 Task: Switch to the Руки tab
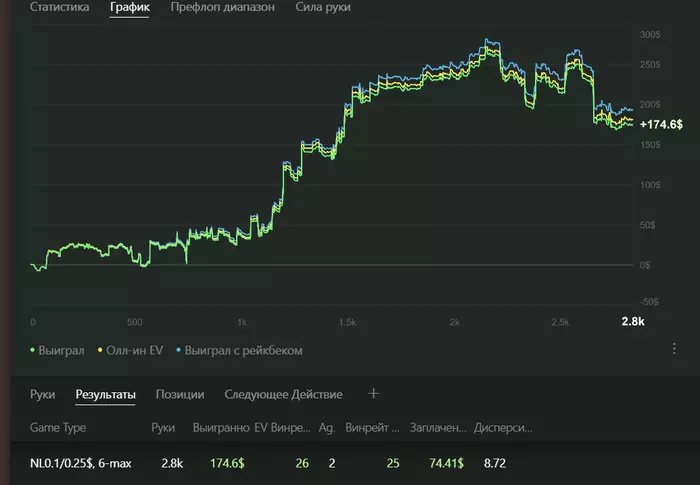tap(42, 394)
